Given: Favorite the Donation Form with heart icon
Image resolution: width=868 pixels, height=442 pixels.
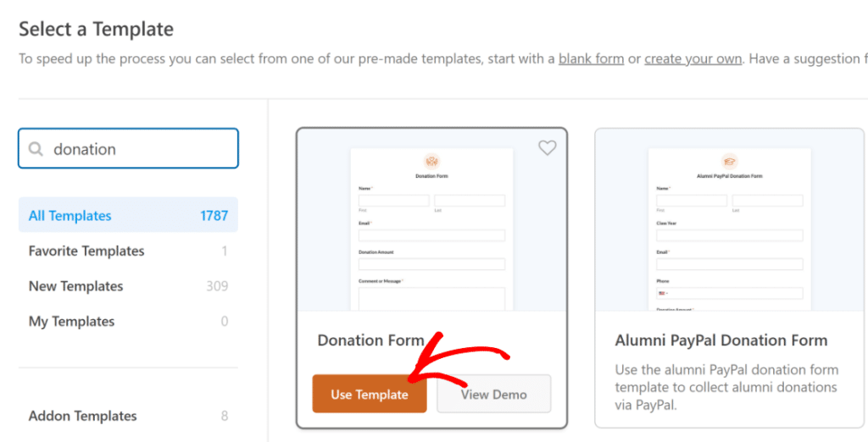Looking at the screenshot, I should 548,148.
